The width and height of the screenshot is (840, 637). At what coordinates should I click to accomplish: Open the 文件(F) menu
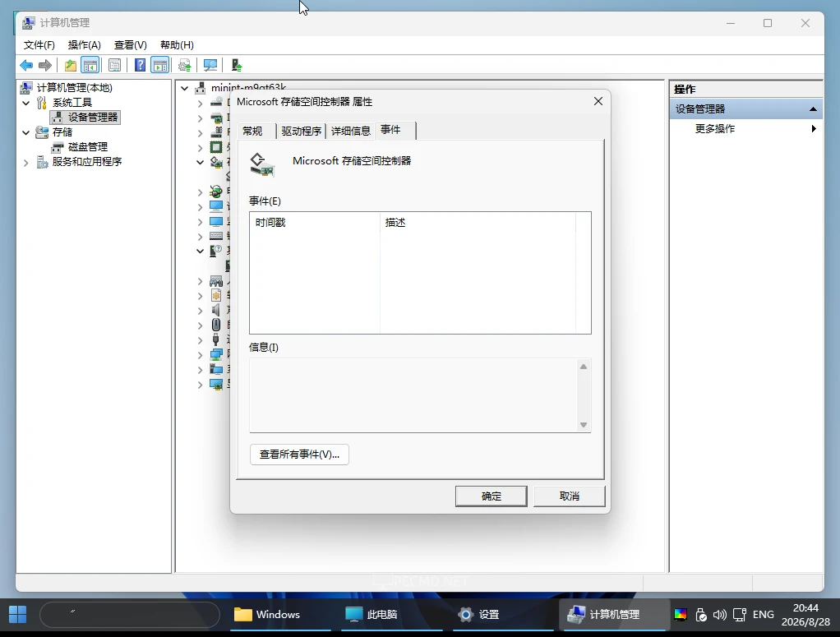pyautogui.click(x=39, y=45)
